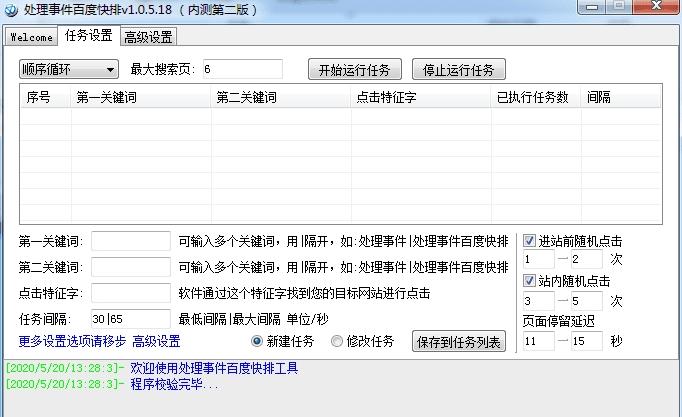The height and width of the screenshot is (417, 682).
Task: Toggle the 进站前随机点击 checkbox
Action: click(529, 240)
